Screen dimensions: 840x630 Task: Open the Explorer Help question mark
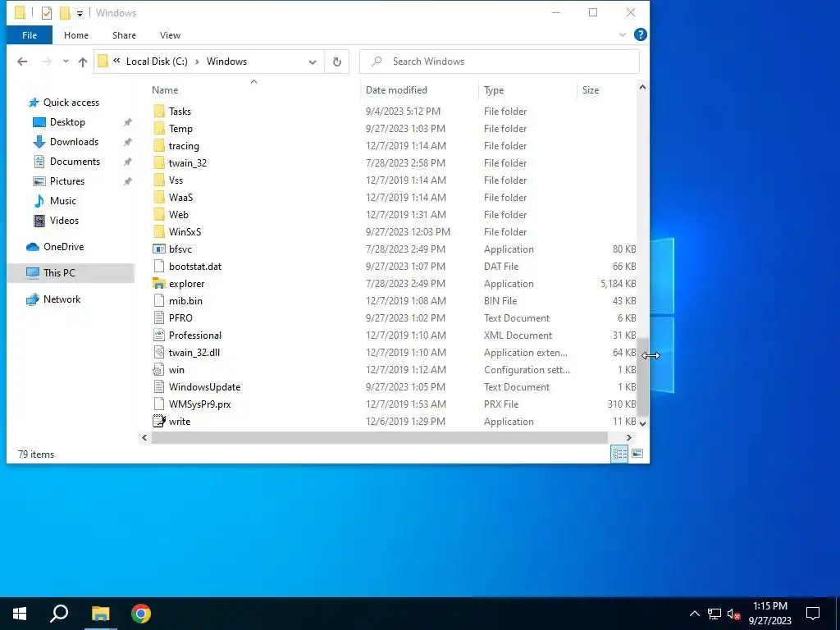tap(640, 34)
